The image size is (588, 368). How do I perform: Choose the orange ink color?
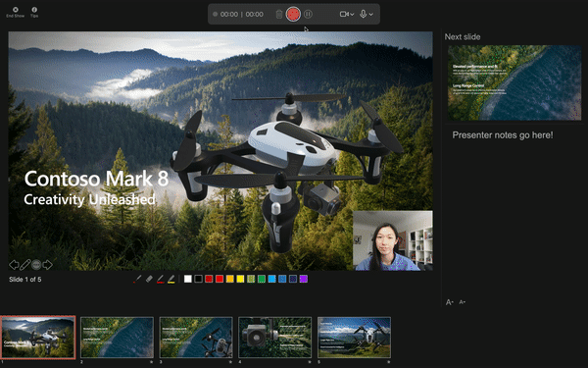[x=230, y=279]
